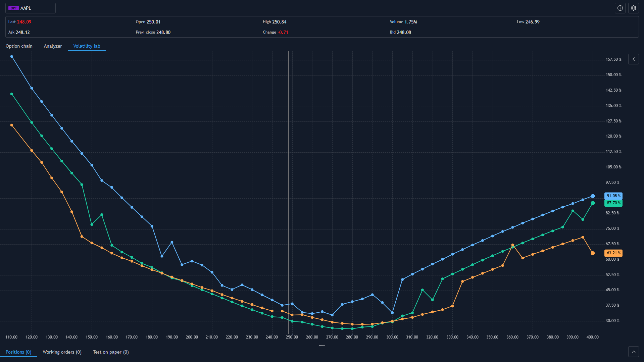Select the orange series endpoint marker at 63.21%

point(593,253)
